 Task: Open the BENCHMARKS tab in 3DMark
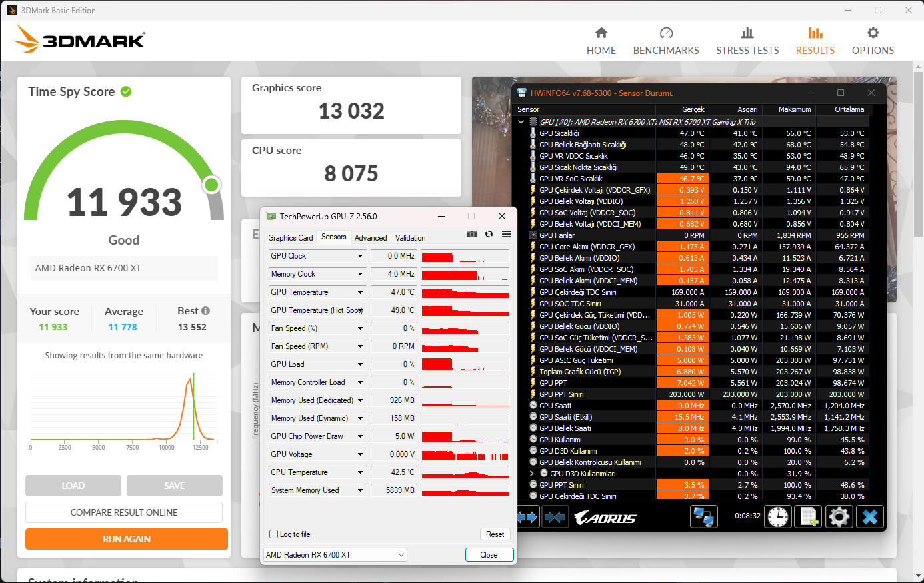pos(666,41)
